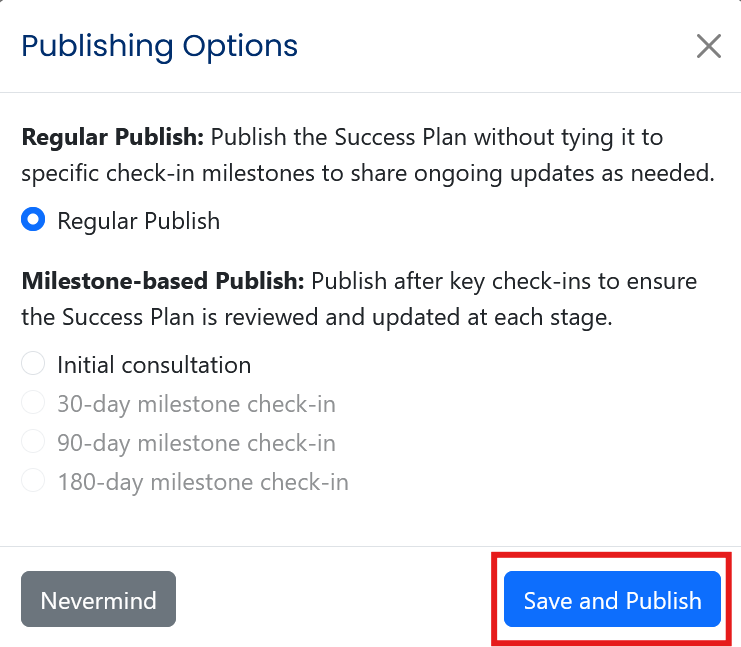Select the Regular Publish radio button
The width and height of the screenshot is (741, 647).
point(34,220)
